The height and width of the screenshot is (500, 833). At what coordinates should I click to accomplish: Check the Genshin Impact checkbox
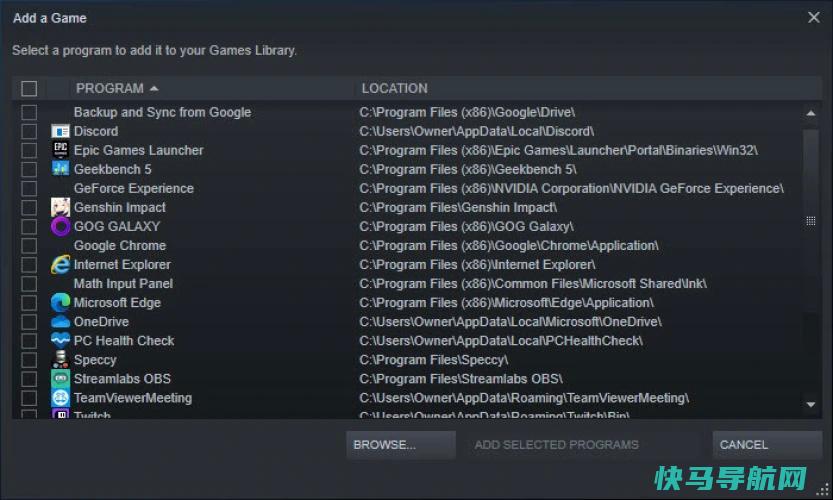click(x=29, y=208)
